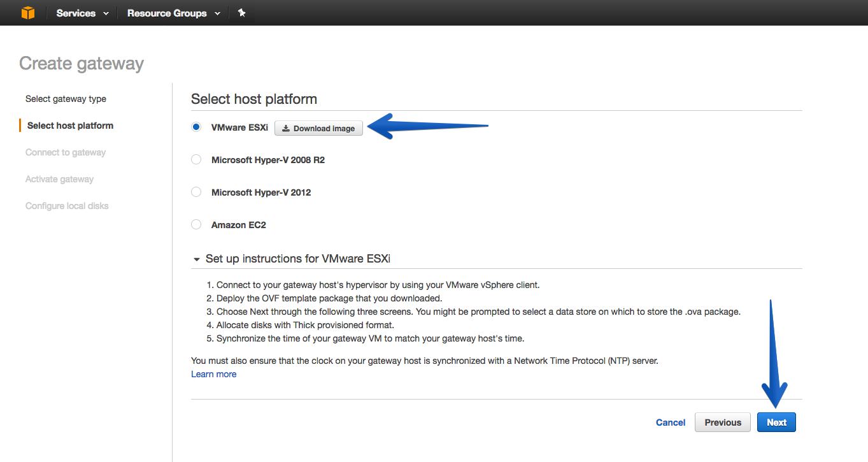Click the Configure local disks step

coord(67,206)
